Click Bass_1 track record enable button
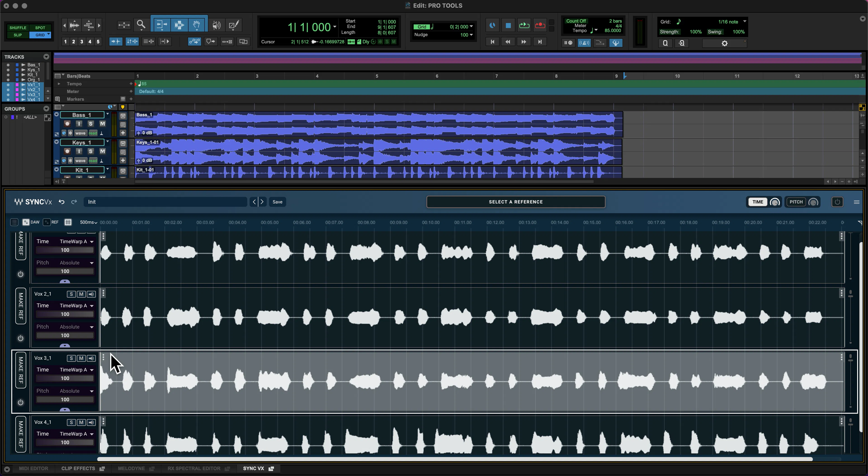868x476 pixels. point(67,124)
